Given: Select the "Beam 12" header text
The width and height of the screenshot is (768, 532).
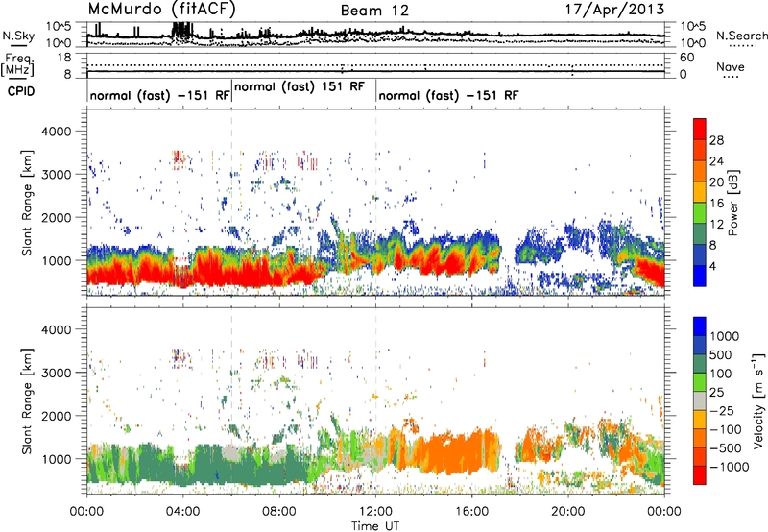Looking at the screenshot, I should click(x=374, y=11).
